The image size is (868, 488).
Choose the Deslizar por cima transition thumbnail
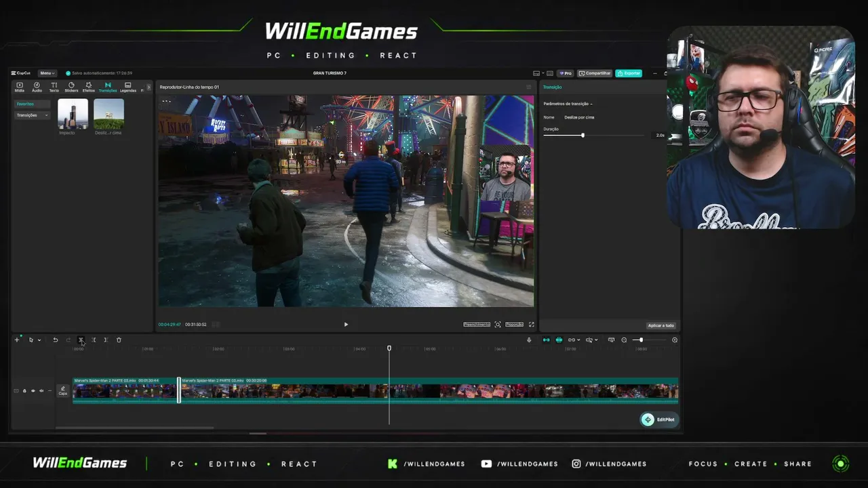point(108,114)
